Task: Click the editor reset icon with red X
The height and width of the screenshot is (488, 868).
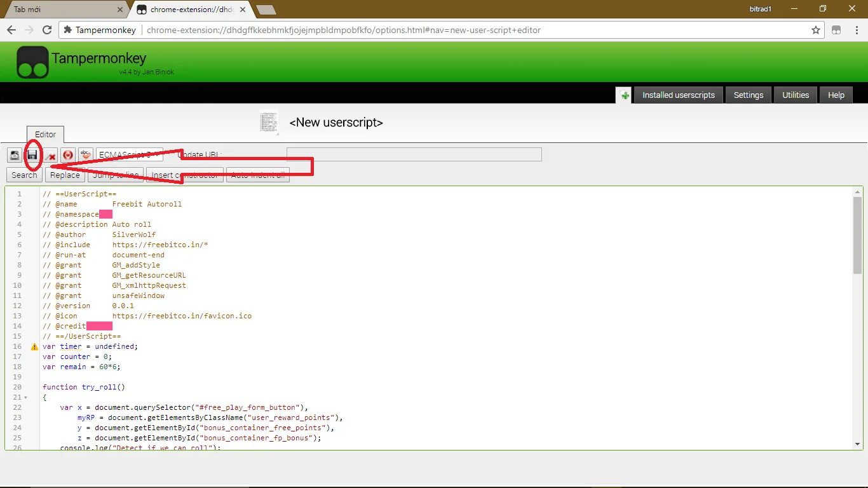Action: [x=50, y=155]
